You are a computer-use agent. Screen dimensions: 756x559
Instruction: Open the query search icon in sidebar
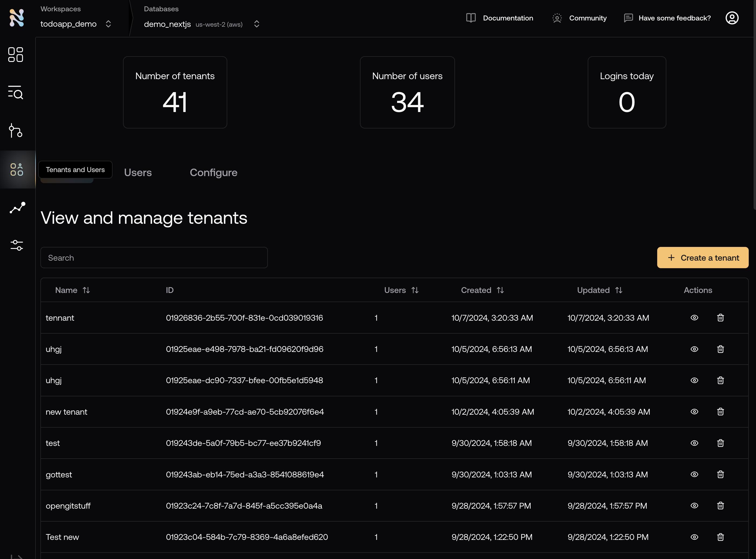point(16,92)
